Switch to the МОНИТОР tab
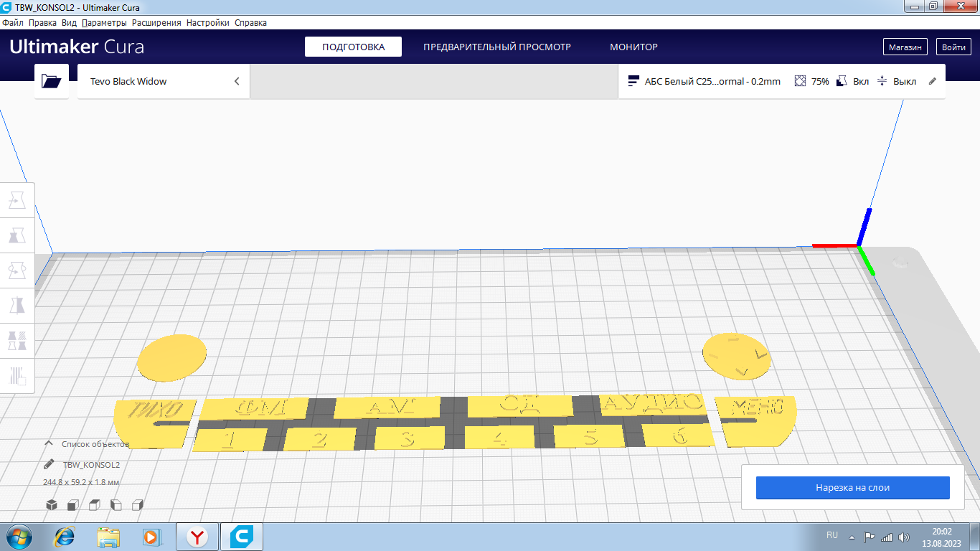The width and height of the screenshot is (980, 551). click(633, 47)
